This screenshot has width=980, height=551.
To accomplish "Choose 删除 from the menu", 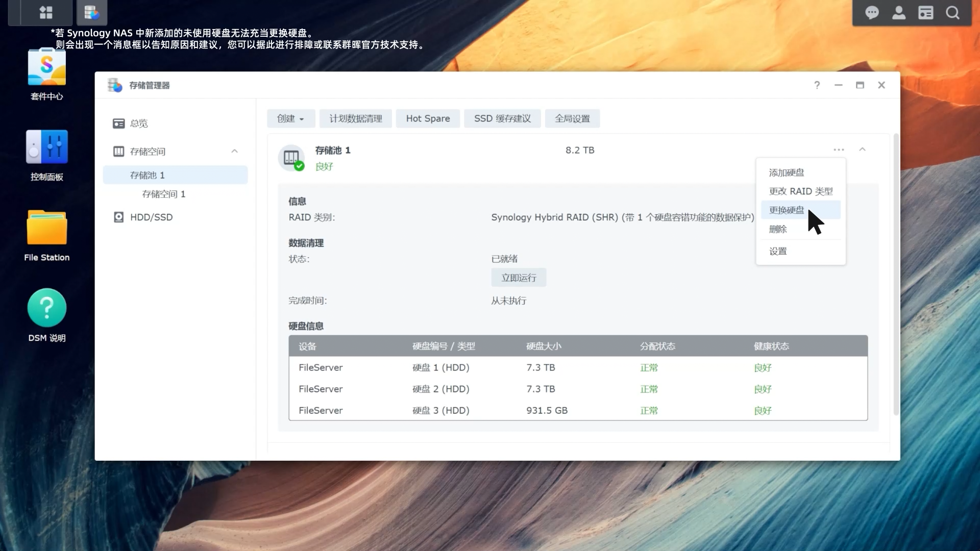I will [800, 229].
